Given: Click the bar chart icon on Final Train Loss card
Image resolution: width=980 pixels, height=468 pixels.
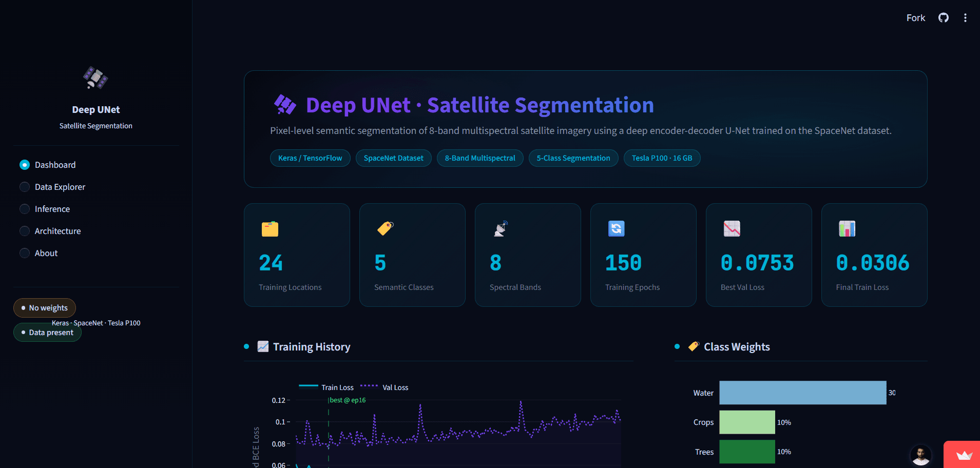Looking at the screenshot, I should tap(847, 228).
